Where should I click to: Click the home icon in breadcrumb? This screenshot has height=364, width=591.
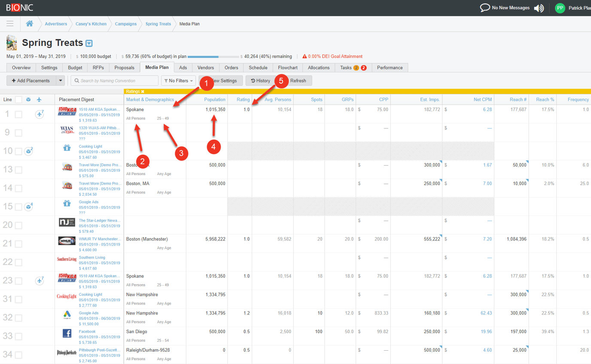[x=30, y=24]
